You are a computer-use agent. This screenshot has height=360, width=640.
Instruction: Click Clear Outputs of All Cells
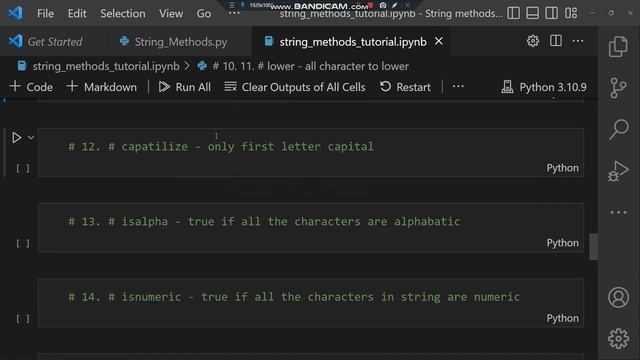295,87
